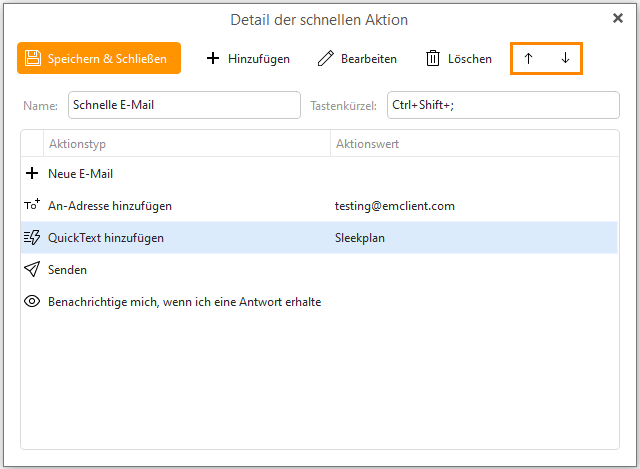Screen dimensions: 640x469
Task: Click into the Name text field
Action: [184, 105]
